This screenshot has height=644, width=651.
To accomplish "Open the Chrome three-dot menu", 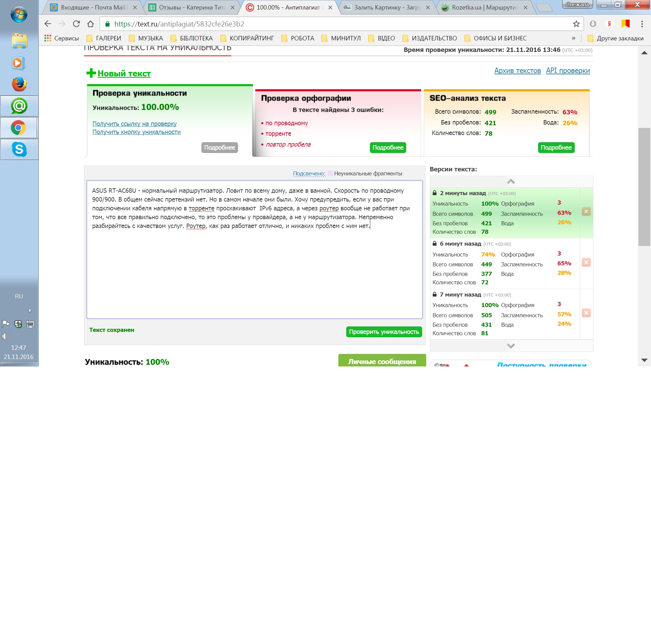I will 642,24.
